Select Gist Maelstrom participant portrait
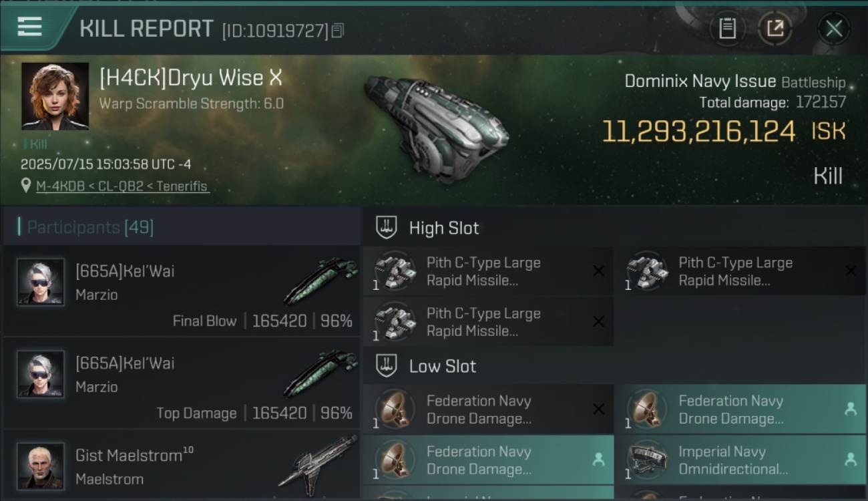The image size is (868, 501). click(x=41, y=466)
